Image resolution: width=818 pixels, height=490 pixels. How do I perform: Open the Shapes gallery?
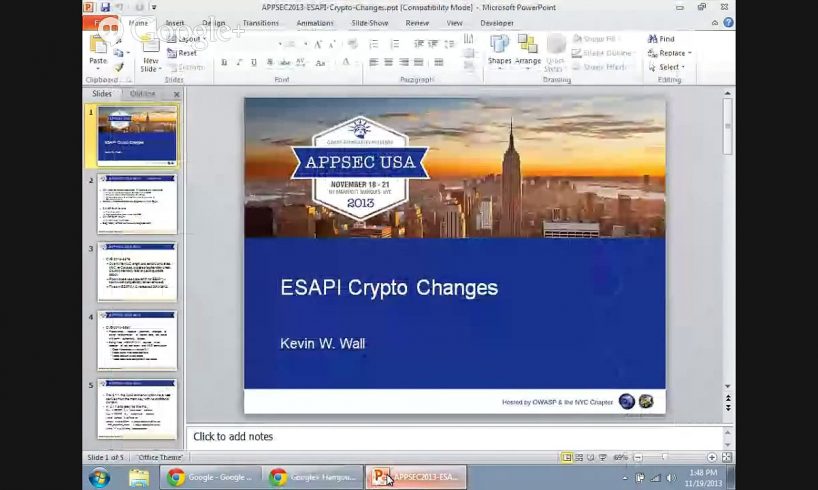click(499, 48)
